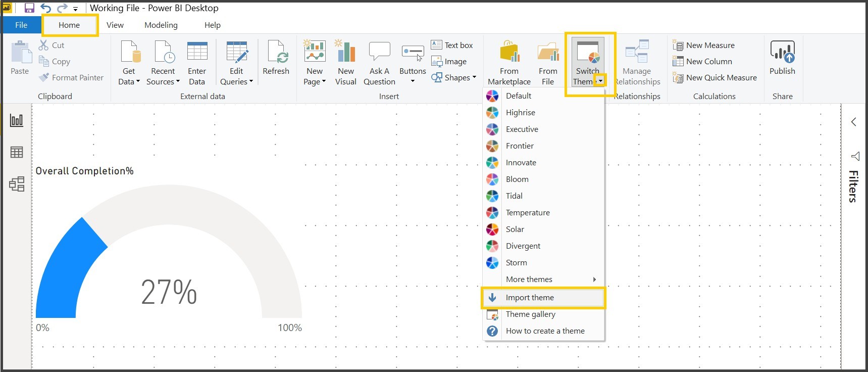Open the Edit Queries dropdown
This screenshot has height=372, width=868.
pyautogui.click(x=236, y=63)
